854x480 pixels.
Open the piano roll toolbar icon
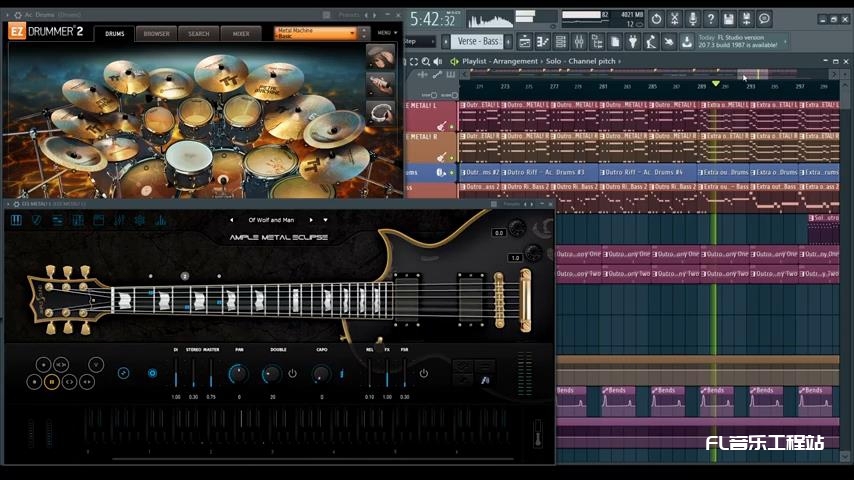[542, 41]
